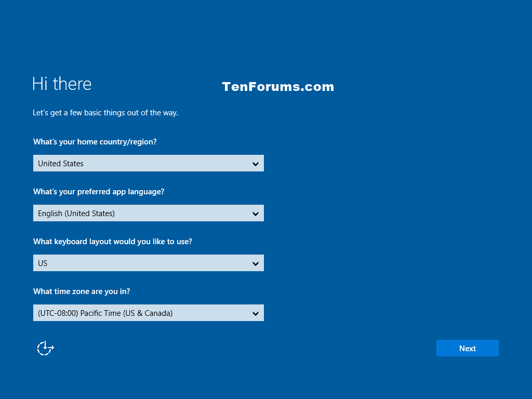Click the 'What time zone are you in?' label
This screenshot has height=399, width=532.
coord(82,291)
